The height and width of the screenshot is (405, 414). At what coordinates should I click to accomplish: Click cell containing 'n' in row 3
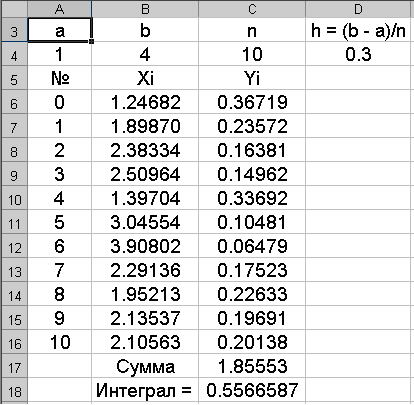[x=252, y=30]
